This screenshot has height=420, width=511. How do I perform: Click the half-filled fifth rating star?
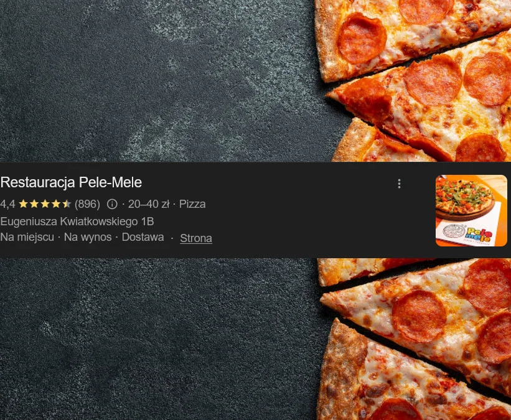point(67,204)
